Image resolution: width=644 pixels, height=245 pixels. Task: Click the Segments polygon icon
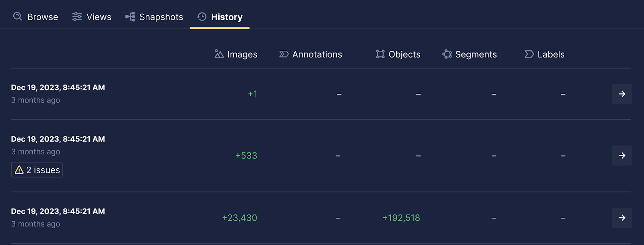(447, 54)
